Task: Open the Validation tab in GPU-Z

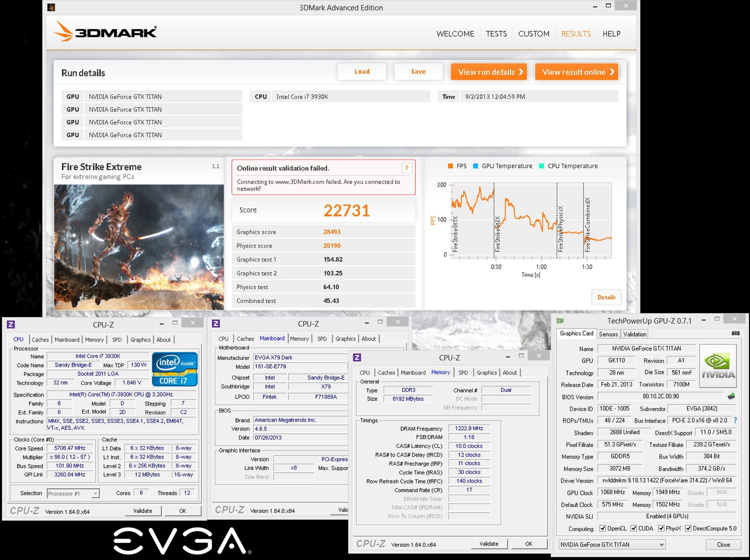Action: click(x=635, y=334)
